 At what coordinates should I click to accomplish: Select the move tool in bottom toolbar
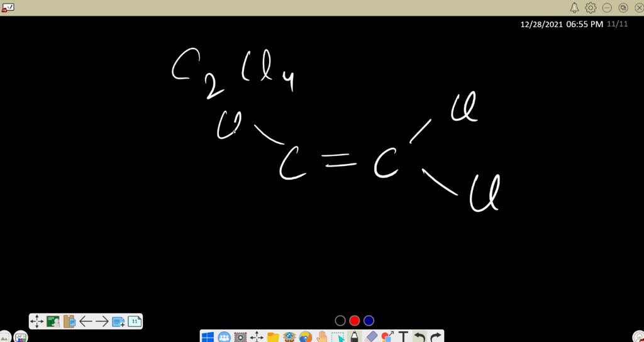click(257, 337)
